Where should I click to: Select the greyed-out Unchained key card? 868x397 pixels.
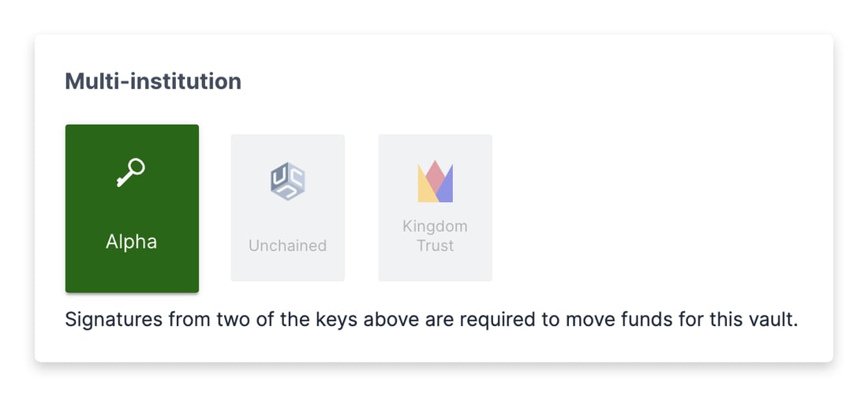point(288,208)
